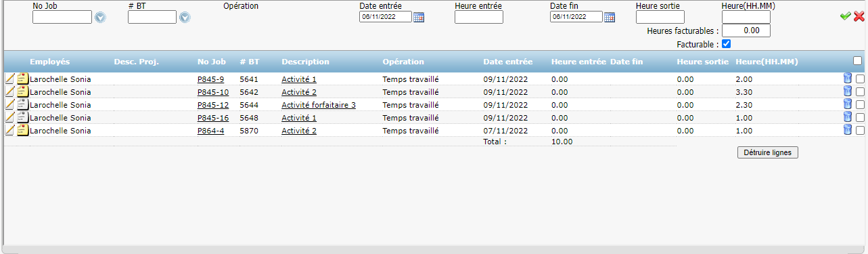Open note icon for the P845-12 row
The width and height of the screenshot is (868, 254).
click(22, 104)
